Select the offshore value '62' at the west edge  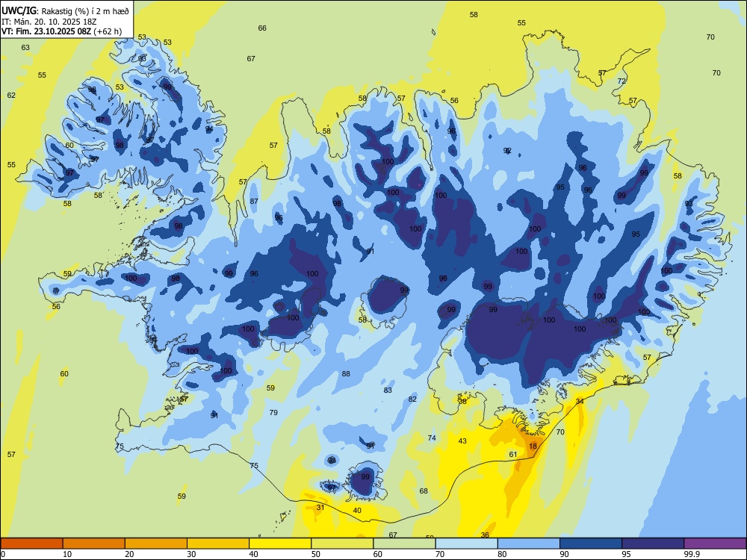point(11,96)
